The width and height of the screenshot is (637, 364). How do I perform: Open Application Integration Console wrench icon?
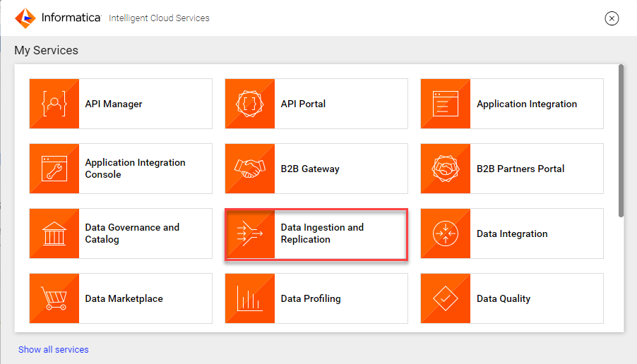(54, 169)
